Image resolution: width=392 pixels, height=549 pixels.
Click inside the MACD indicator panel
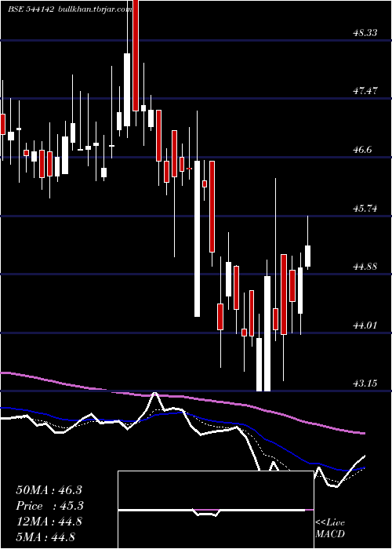tap(216, 510)
